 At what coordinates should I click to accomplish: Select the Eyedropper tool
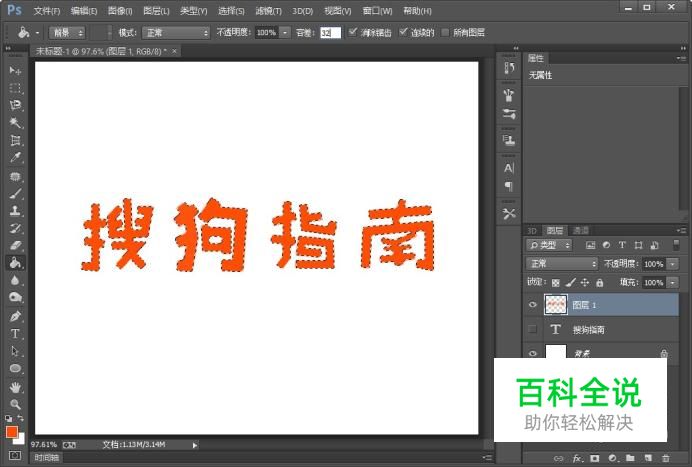point(15,158)
